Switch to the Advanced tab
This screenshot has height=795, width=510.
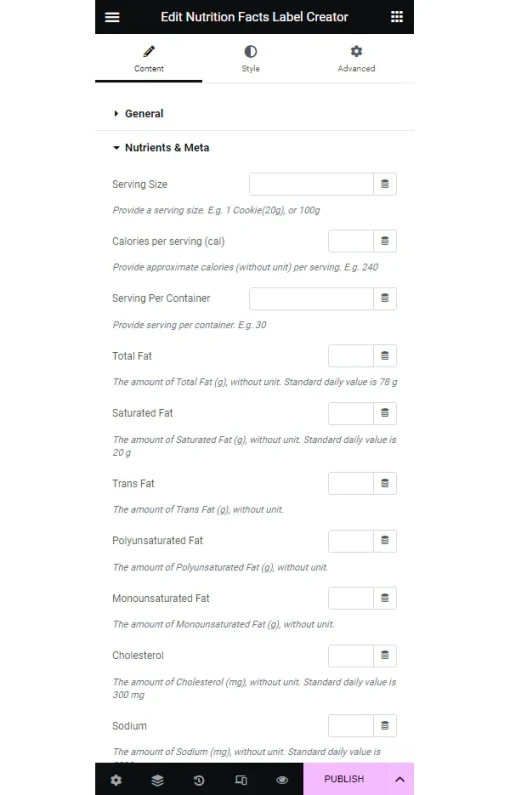pos(356,59)
